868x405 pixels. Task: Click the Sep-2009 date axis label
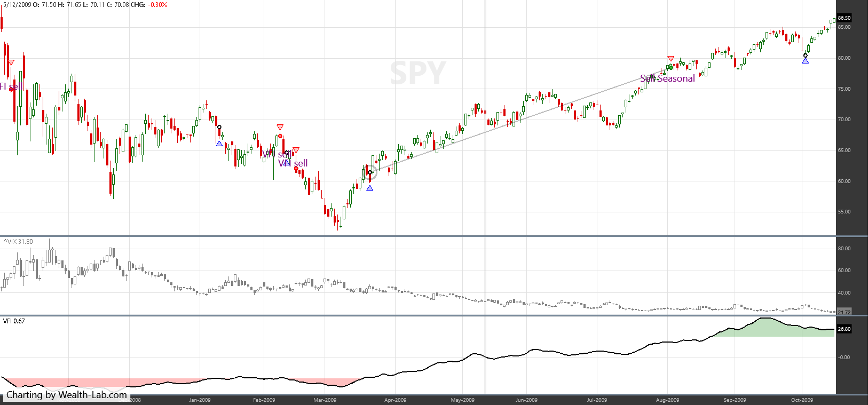735,400
